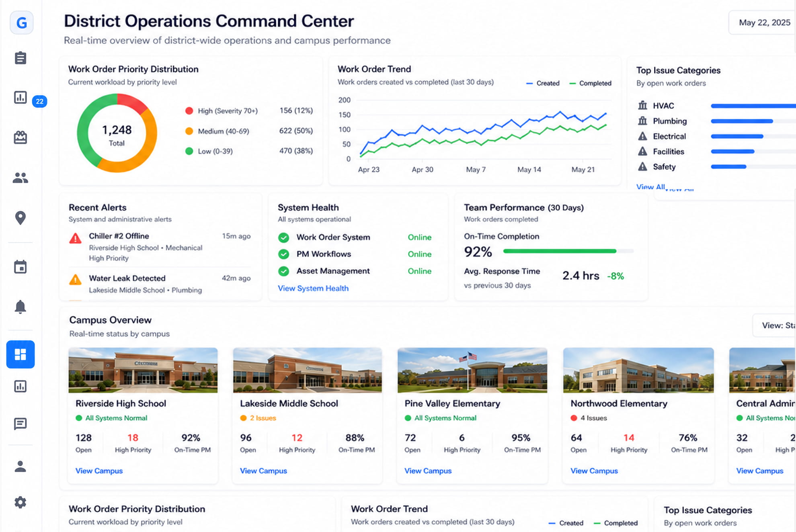
Task: Click Riverside's '18' High Priority count
Action: click(x=133, y=438)
